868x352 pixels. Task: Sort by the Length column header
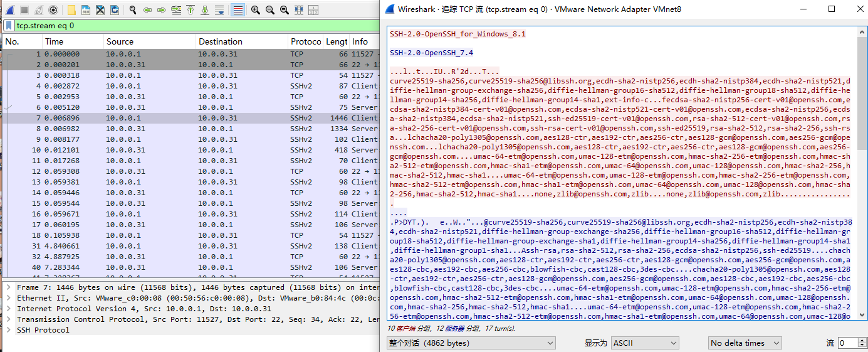336,41
